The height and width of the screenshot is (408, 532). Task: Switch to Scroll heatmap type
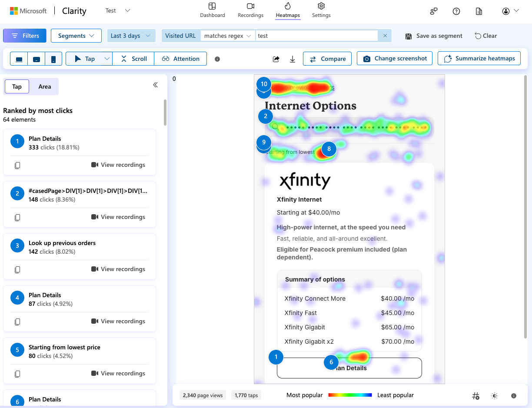pos(133,59)
